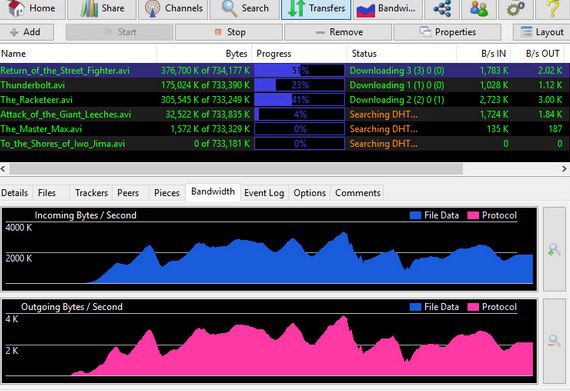
Task: Click the outgoing graph Protocol pink swatch
Action: pos(473,307)
